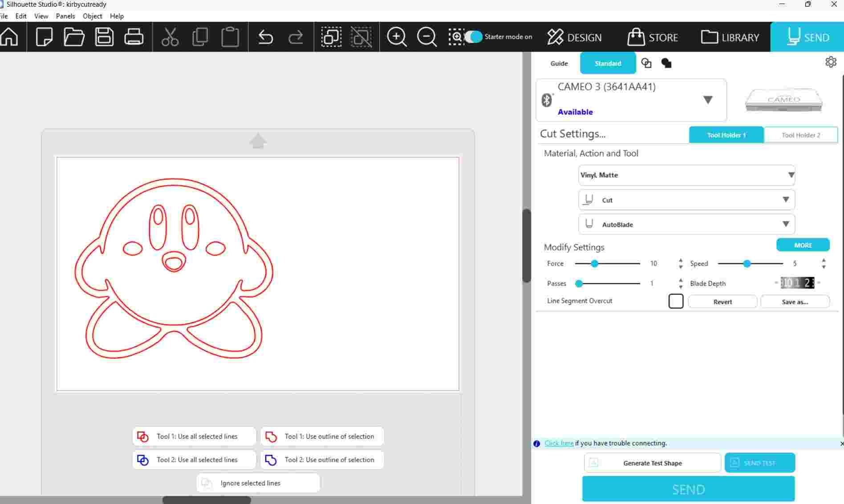Click the Save as... button
The height and width of the screenshot is (504, 844).
coord(795,302)
